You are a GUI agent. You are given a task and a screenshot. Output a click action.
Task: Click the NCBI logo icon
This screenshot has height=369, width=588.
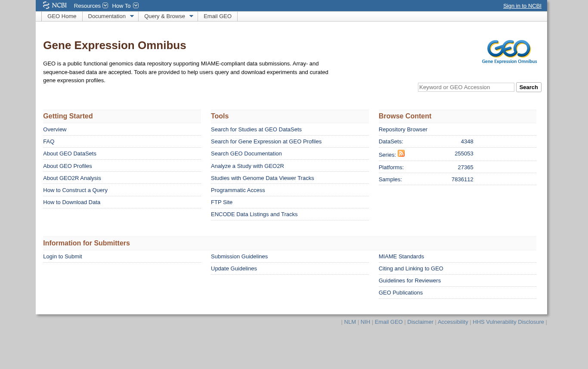click(55, 5)
